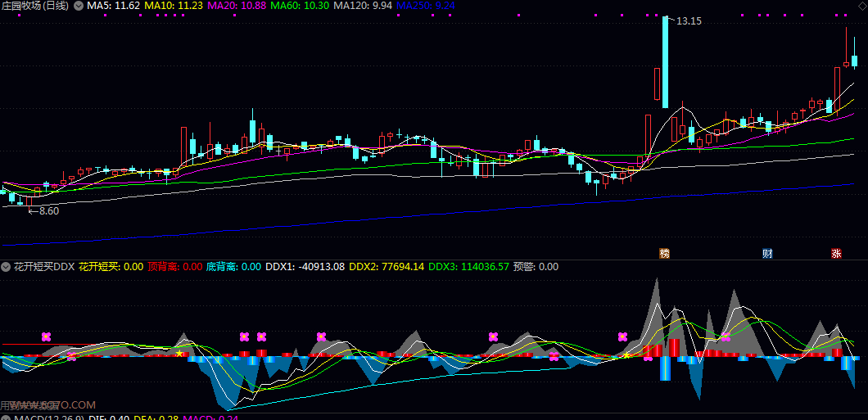Select the MA250 blue indicator label
This screenshot has height=420, width=868.
[426, 6]
